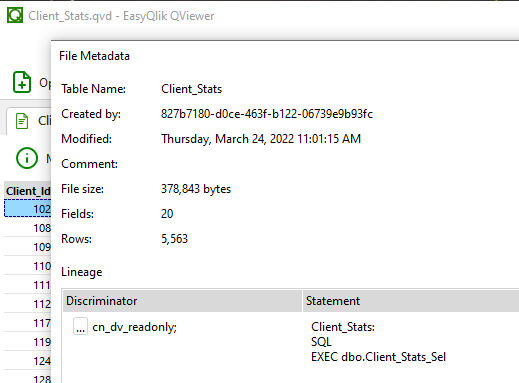
Task: Select the highlighted cell 102
Action: (x=28, y=209)
